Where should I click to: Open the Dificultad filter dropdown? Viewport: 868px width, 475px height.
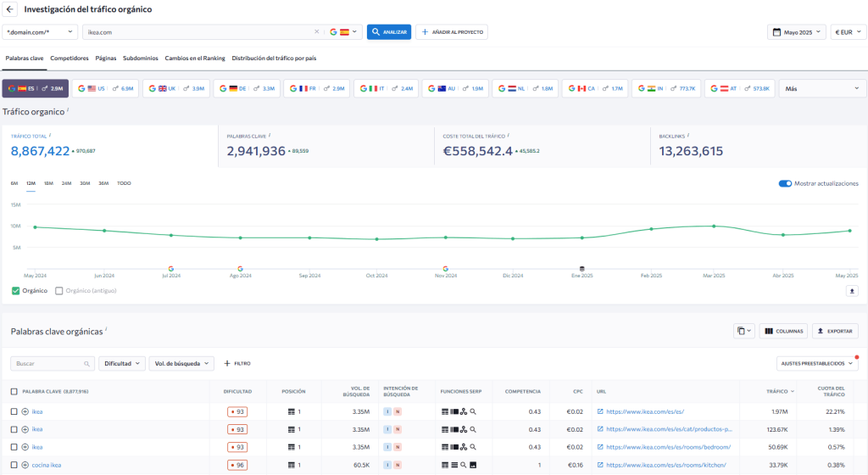(122, 364)
